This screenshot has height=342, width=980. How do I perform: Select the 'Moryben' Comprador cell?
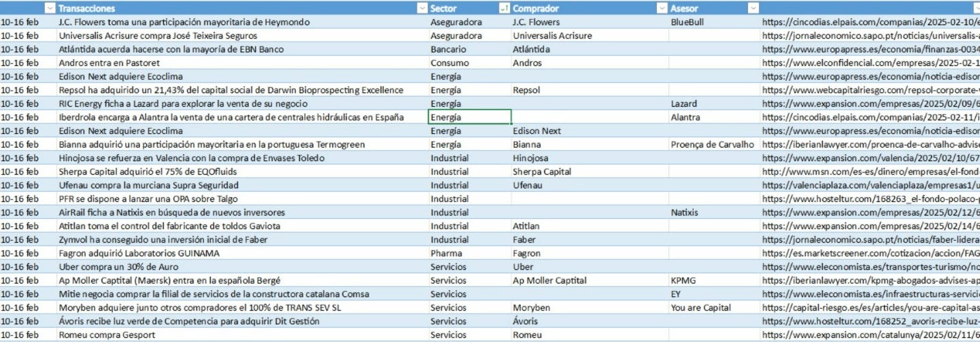[589, 307]
